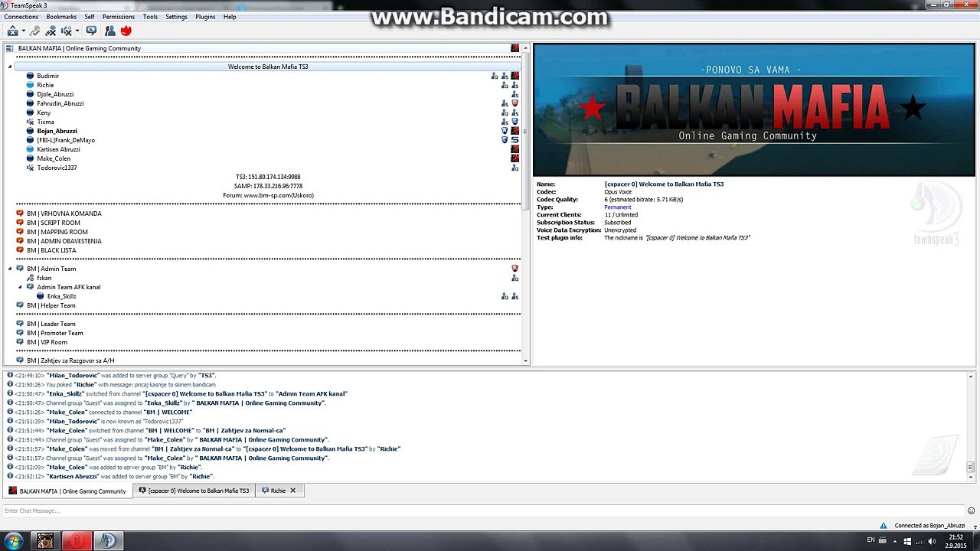Toggle the Mute Microphone toolbar button
Image resolution: width=980 pixels, height=551 pixels.
51,31
